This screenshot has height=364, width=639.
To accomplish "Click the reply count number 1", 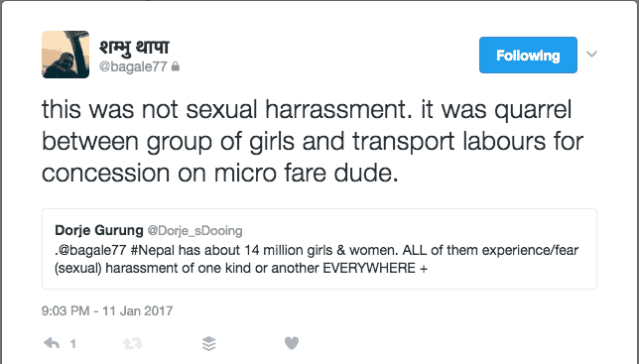I will point(73,344).
